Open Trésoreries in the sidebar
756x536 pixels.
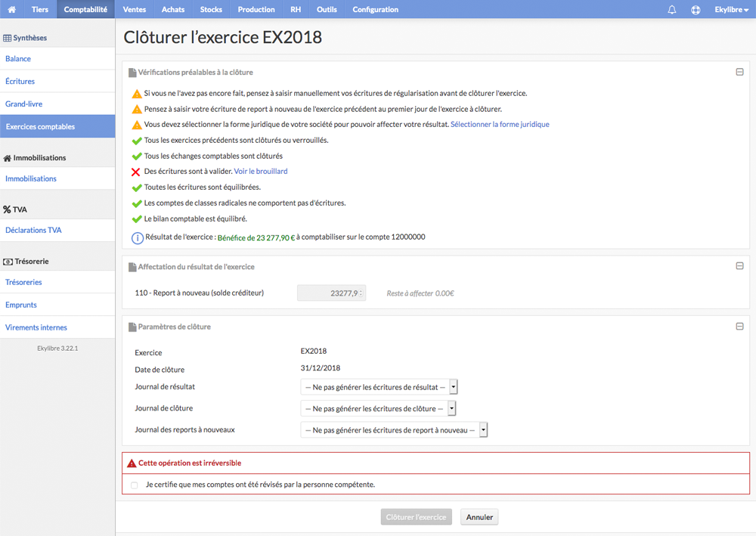tap(57, 283)
